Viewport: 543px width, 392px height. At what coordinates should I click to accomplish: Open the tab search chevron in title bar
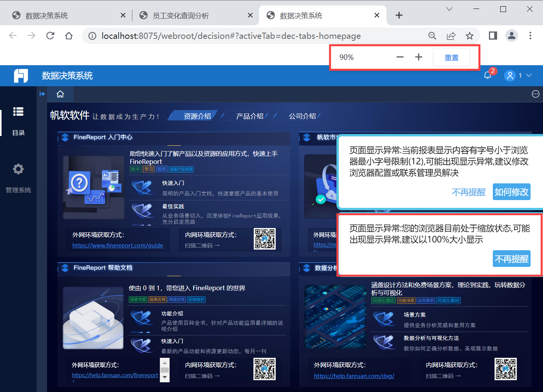[x=449, y=9]
